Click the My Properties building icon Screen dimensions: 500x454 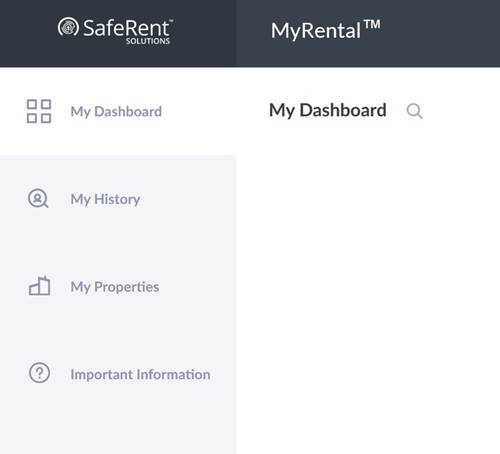[x=39, y=286]
